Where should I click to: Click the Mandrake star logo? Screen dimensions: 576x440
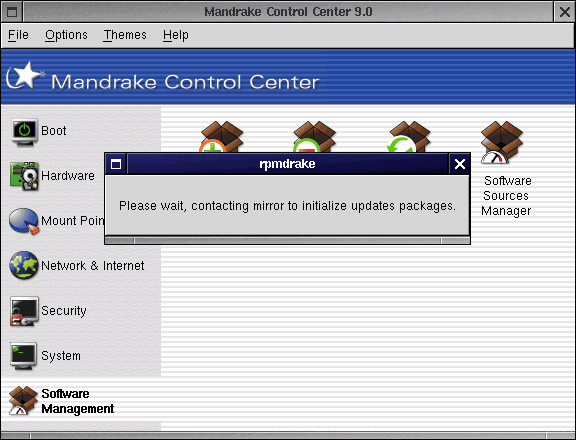pyautogui.click(x=25, y=76)
